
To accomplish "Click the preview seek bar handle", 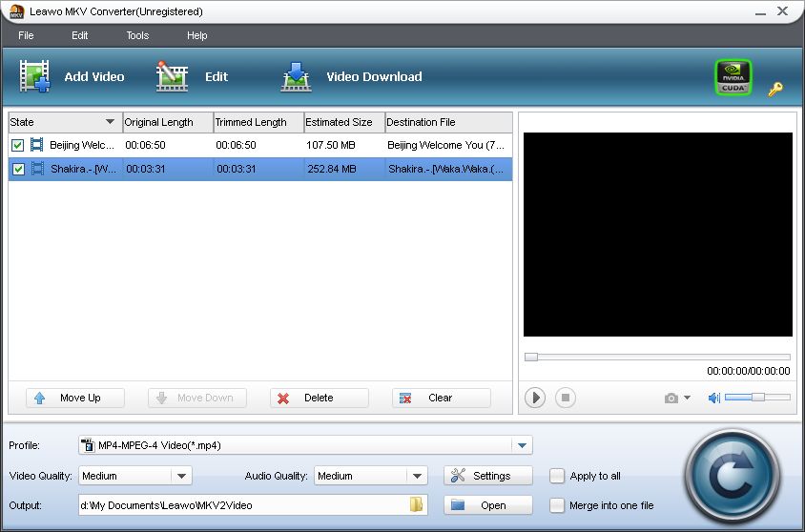I will [x=531, y=358].
